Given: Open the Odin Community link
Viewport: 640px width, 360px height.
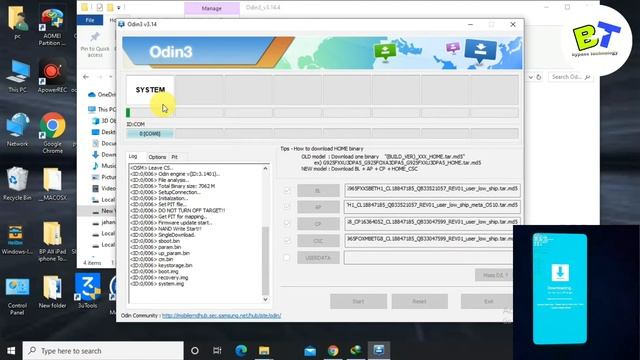Looking at the screenshot, I should [x=222, y=316].
